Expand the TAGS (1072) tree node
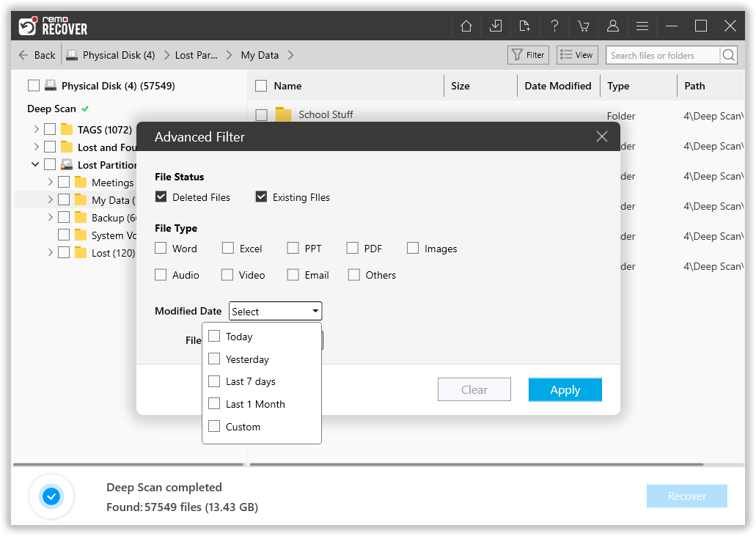 click(37, 129)
